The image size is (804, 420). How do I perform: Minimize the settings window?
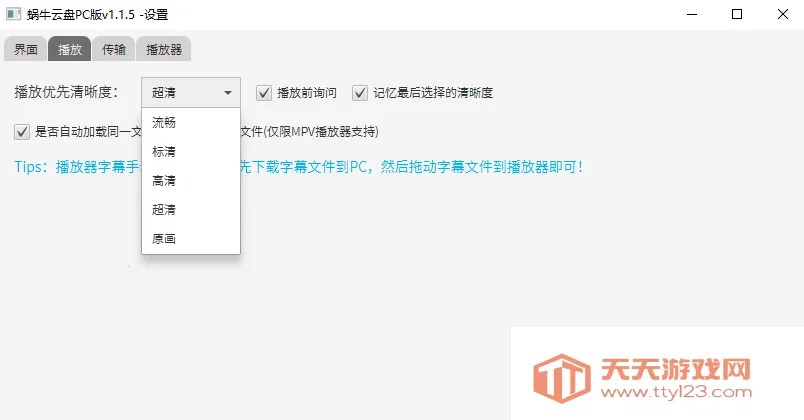tap(691, 14)
